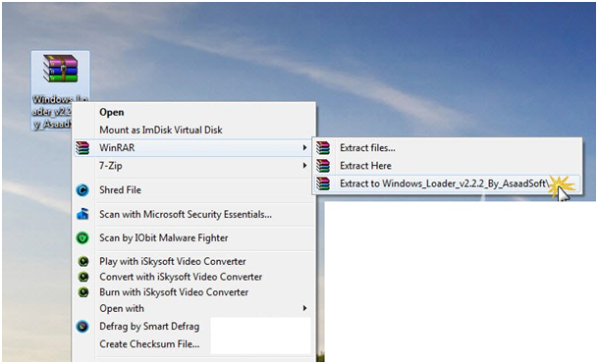This screenshot has height=364, width=598.
Task: Choose Burn with iSkysoft Video Converter
Action: pos(174,292)
